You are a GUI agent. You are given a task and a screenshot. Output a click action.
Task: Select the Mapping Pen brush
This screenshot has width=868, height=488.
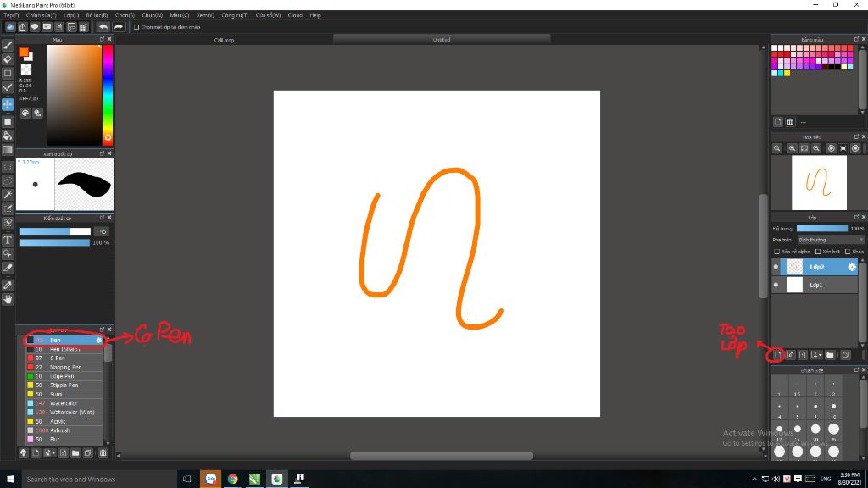coord(64,368)
